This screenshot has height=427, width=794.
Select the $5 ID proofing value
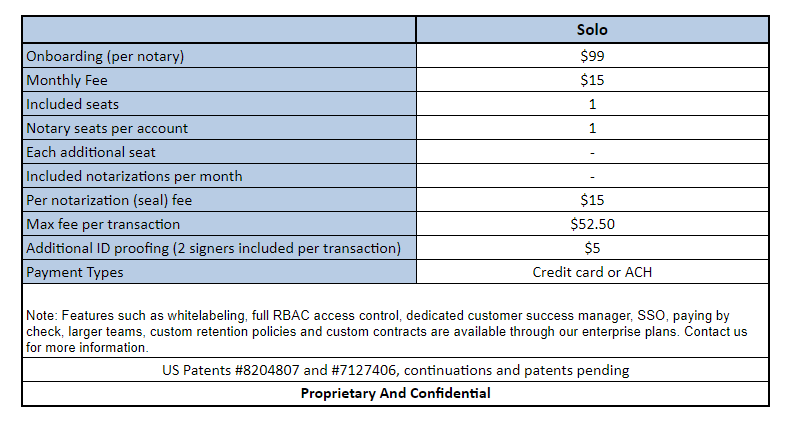pos(592,248)
